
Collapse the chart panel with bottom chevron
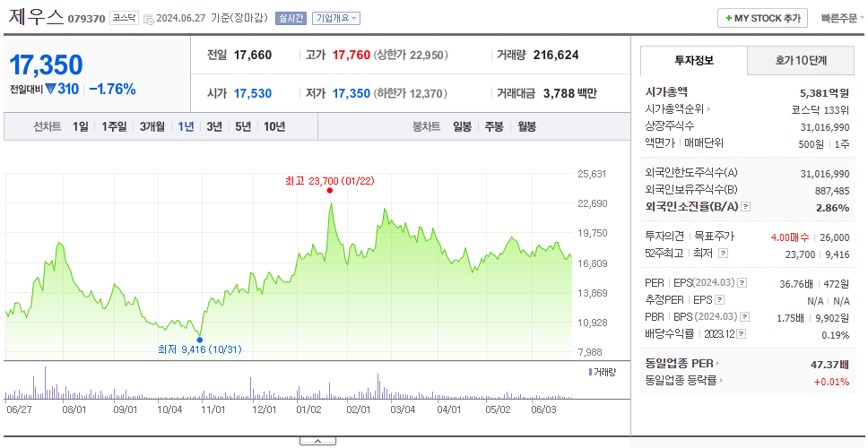[x=317, y=441]
